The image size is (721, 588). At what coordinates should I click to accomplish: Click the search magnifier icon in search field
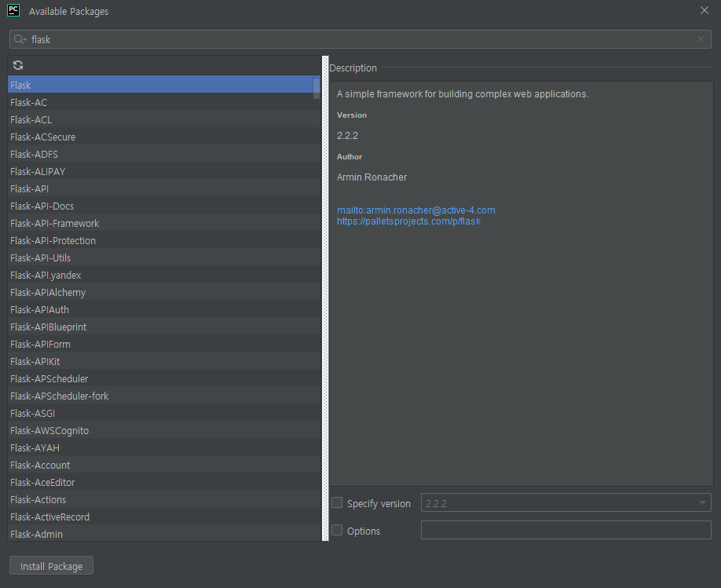click(x=20, y=39)
